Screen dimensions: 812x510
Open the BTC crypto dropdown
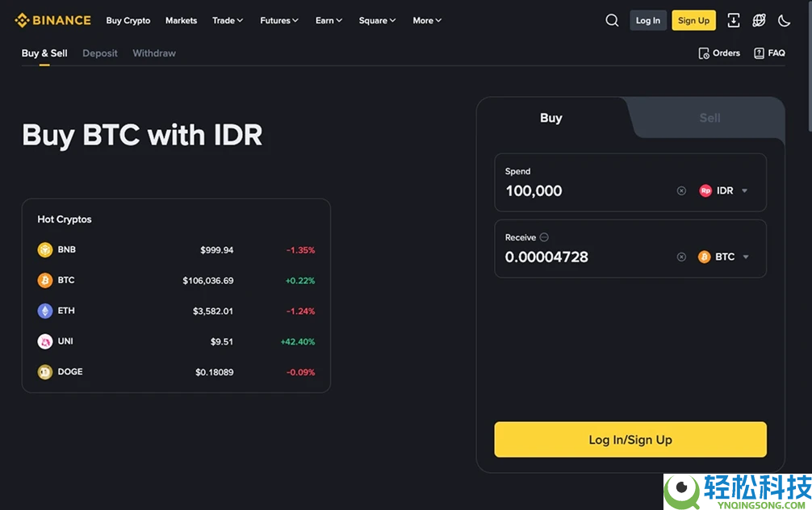(725, 257)
